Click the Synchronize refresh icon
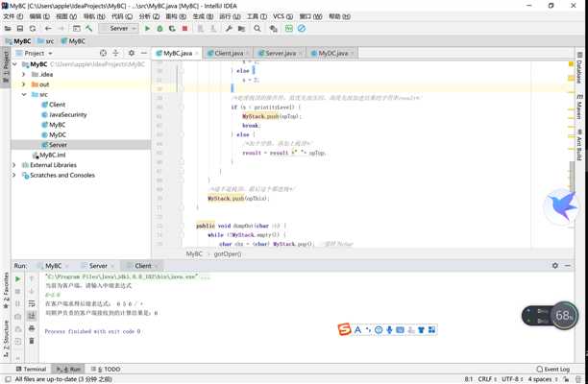 coord(33,29)
